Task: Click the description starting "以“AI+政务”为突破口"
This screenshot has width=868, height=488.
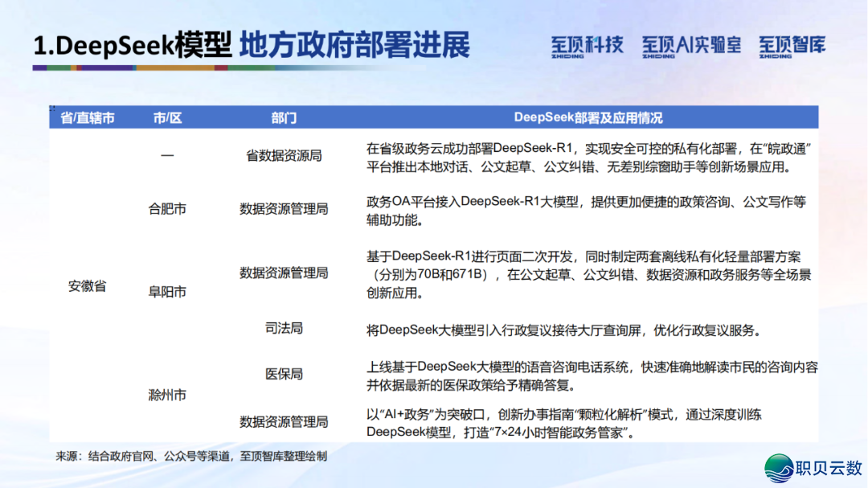Action: 564,423
